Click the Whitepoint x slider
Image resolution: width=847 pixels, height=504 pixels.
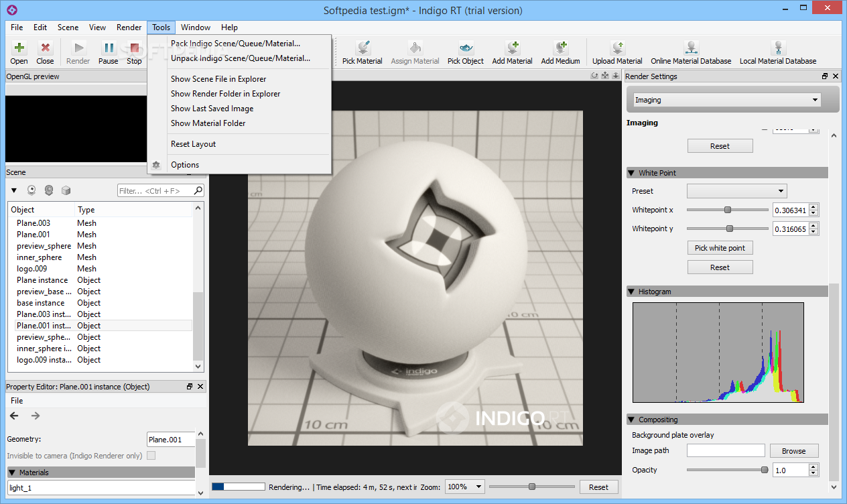[x=728, y=210]
